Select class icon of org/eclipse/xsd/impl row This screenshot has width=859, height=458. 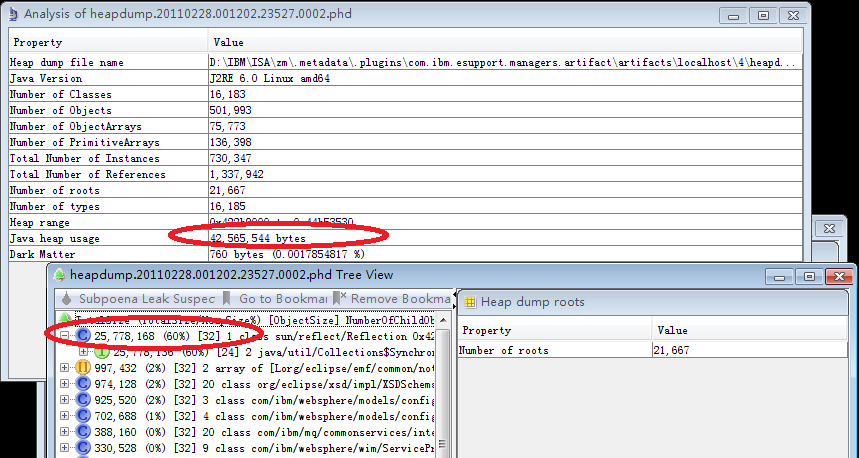coord(83,384)
